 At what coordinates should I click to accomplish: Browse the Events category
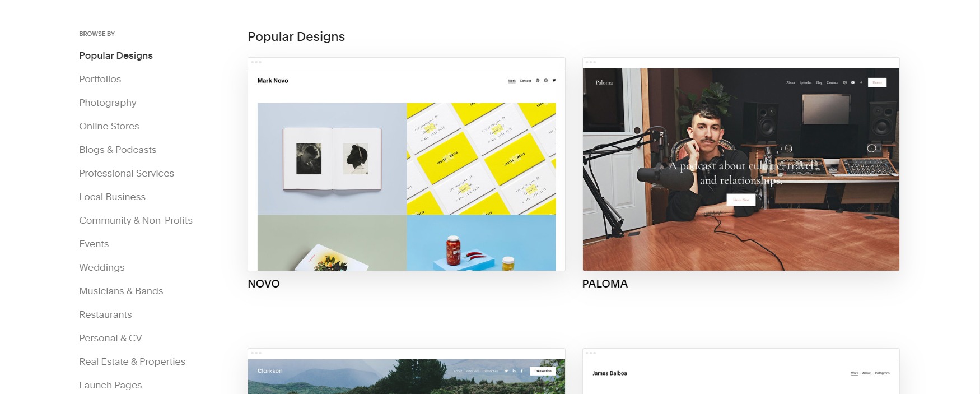coord(94,244)
